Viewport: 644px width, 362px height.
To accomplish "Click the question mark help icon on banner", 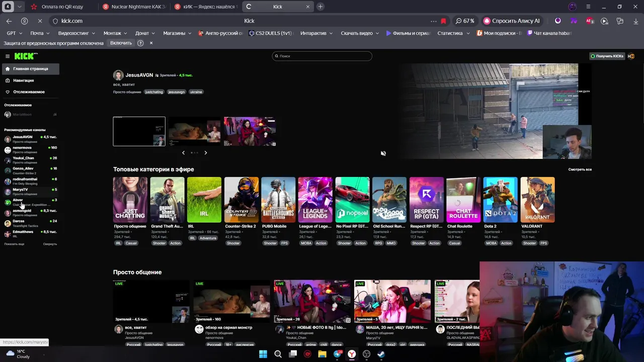I will [140, 43].
